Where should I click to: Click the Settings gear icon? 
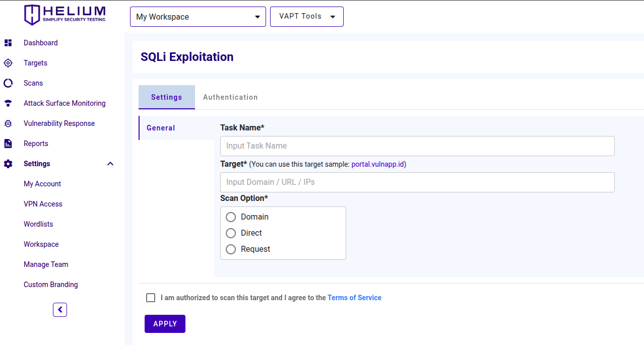[8, 164]
